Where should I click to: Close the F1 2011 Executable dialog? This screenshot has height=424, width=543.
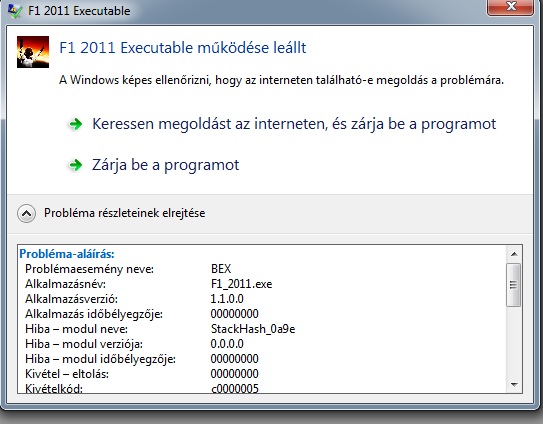click(x=510, y=7)
